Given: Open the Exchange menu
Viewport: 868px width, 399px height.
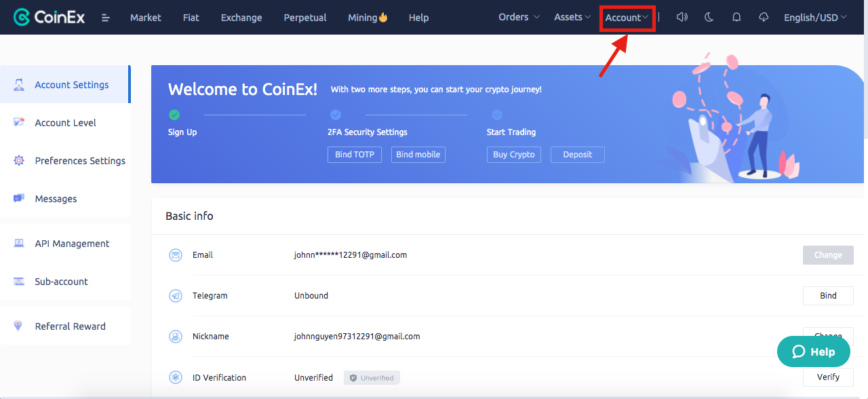Looking at the screenshot, I should (241, 18).
